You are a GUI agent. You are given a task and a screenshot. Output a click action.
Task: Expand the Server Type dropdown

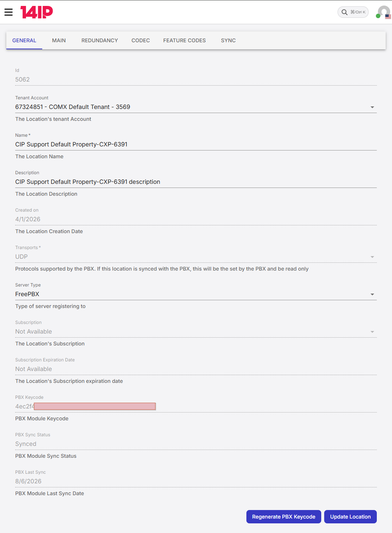pos(372,294)
